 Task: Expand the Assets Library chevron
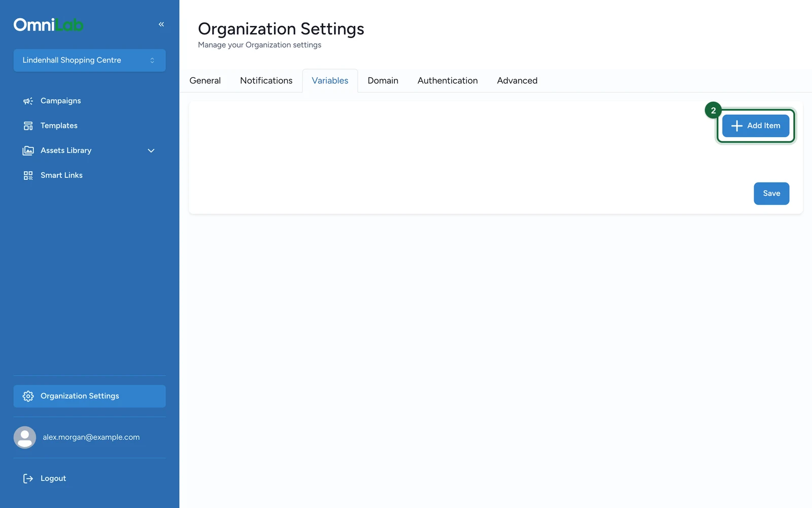coord(151,151)
